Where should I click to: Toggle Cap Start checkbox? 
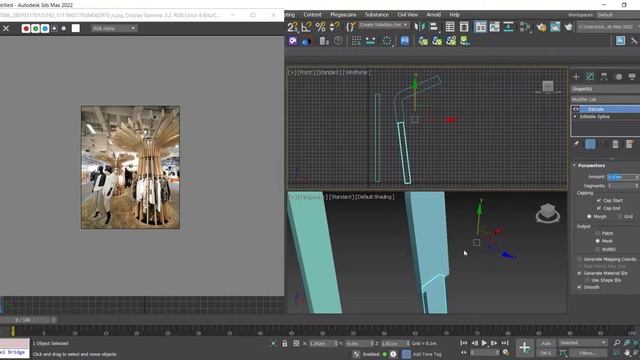coord(599,200)
